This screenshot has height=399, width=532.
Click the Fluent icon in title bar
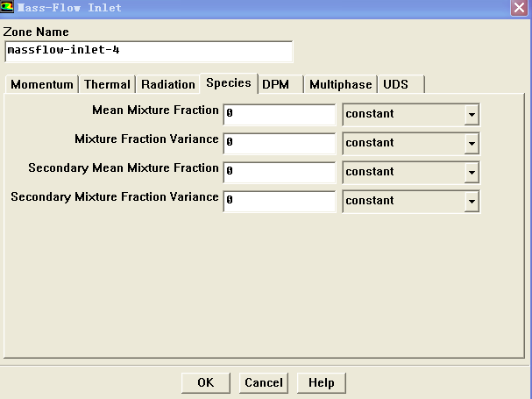pyautogui.click(x=8, y=8)
